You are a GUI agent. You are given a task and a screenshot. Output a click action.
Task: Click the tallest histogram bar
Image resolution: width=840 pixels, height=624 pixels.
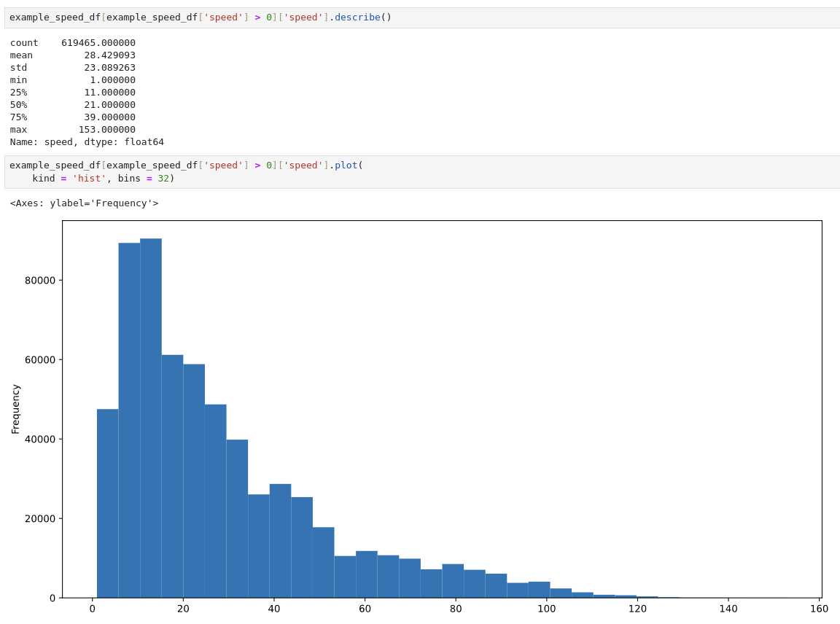coord(151,418)
